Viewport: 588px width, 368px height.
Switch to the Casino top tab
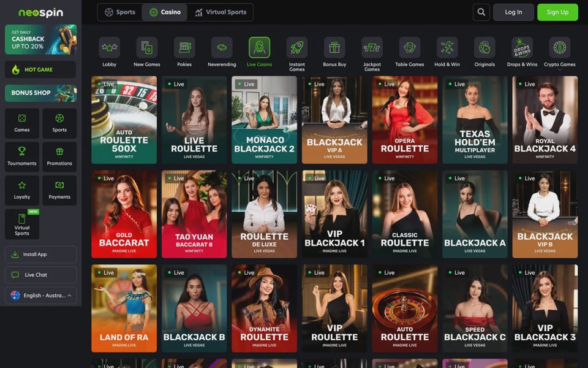click(x=165, y=12)
